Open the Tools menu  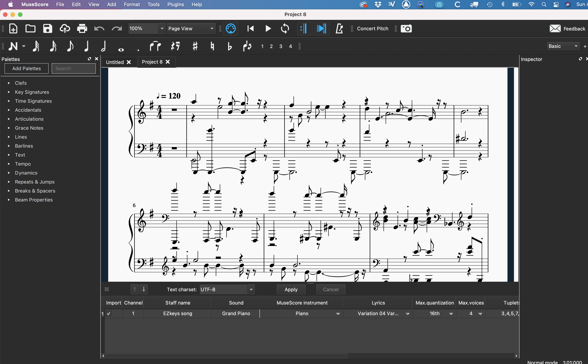(x=153, y=4)
